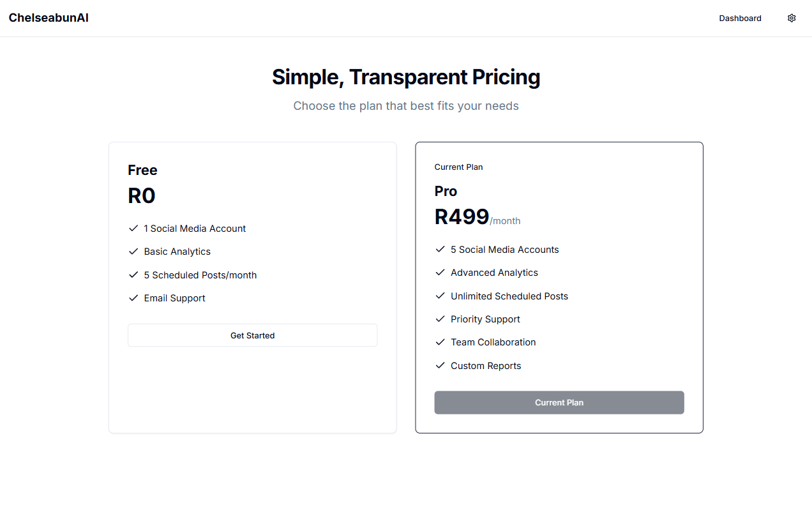
Task: Go to the Dashboard link
Action: click(x=740, y=19)
